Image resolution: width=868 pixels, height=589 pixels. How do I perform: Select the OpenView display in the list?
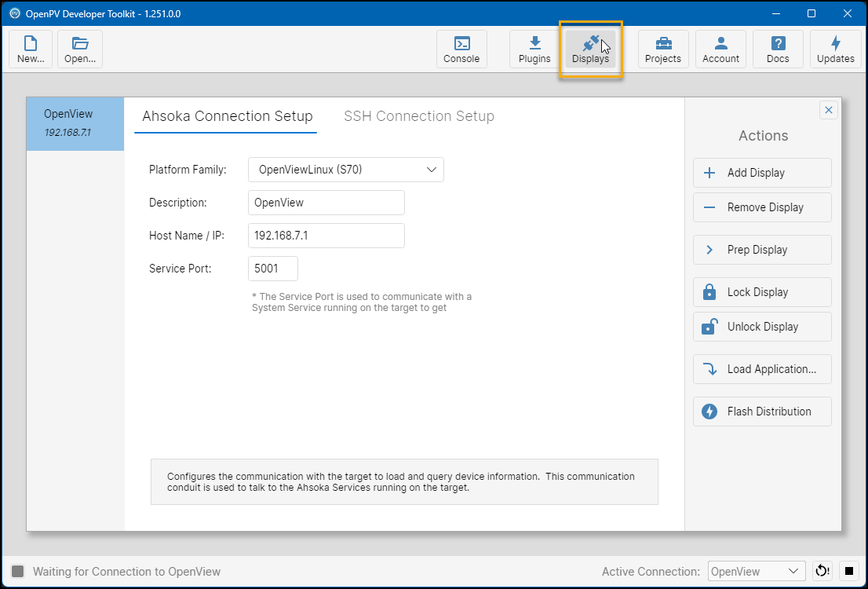click(x=75, y=123)
